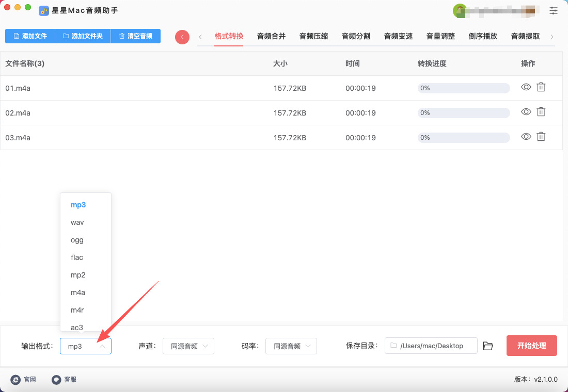568x392 pixels.
Task: Preview the 03.m4a file with eye icon
Action: pos(526,137)
